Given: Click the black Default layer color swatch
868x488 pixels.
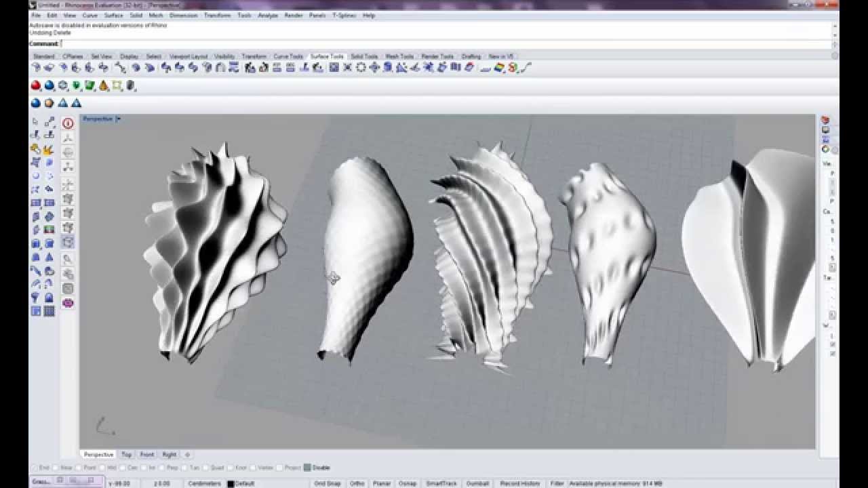Looking at the screenshot, I should tap(231, 484).
